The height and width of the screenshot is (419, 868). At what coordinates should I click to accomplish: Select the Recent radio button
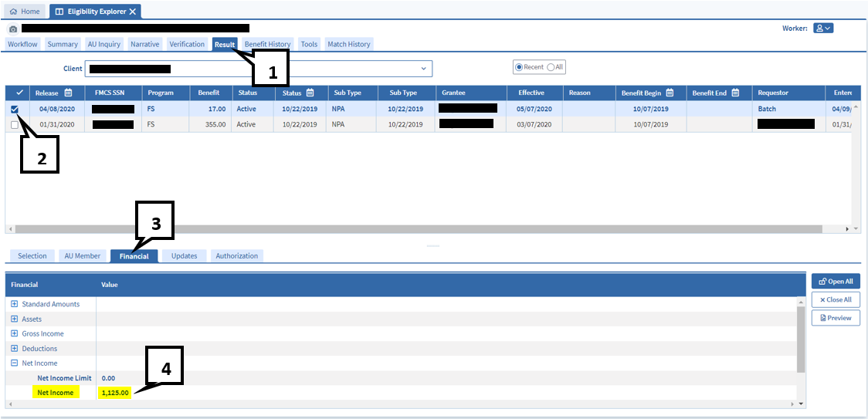point(519,67)
